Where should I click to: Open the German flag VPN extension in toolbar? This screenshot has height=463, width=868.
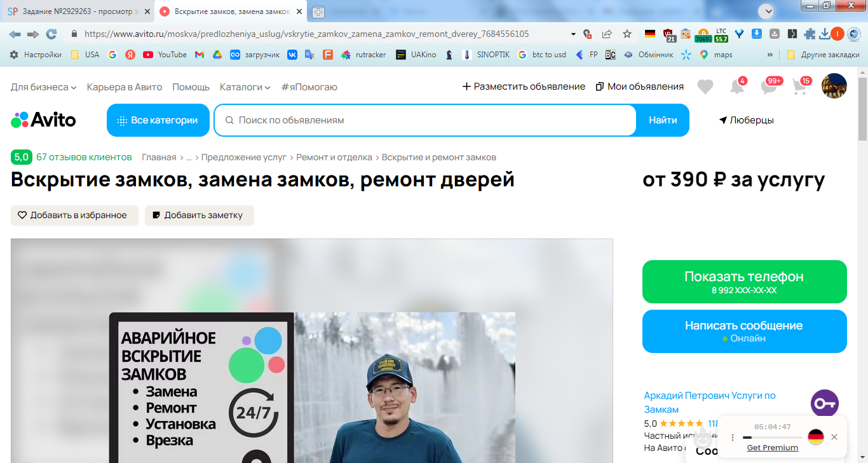[x=649, y=34]
